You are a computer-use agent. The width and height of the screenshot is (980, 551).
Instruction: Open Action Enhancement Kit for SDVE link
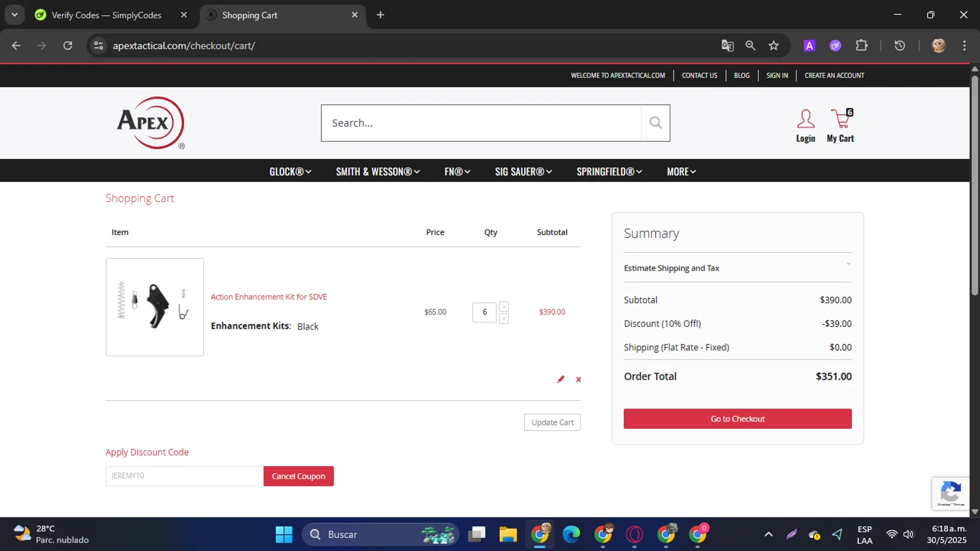pos(269,297)
